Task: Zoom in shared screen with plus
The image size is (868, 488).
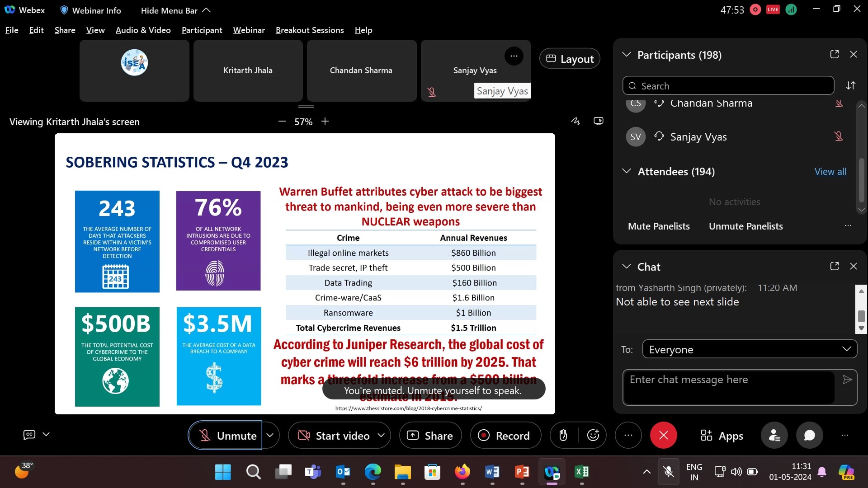Action: point(325,122)
